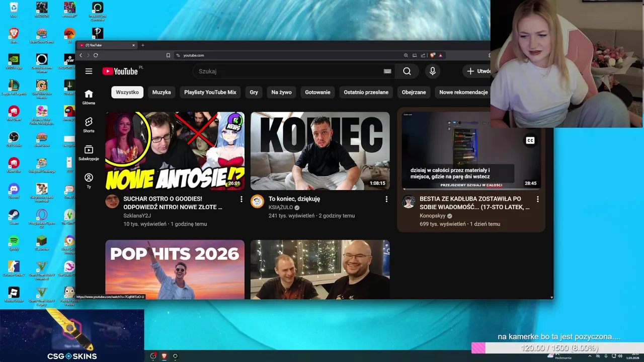644x362 pixels.
Task: Open the Counter-Strike 2 desktop shortcut
Action: click(14, 268)
